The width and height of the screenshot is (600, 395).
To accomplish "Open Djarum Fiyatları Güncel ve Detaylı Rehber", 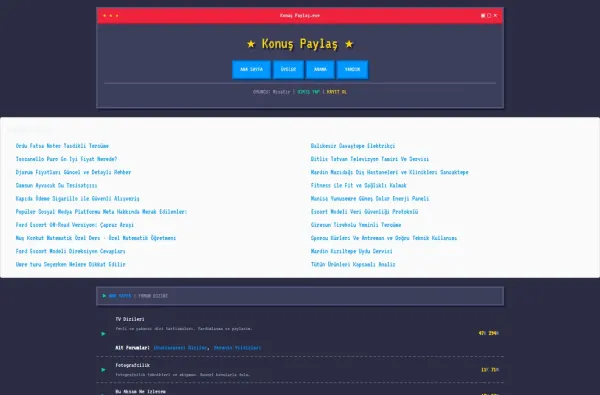I will pos(73,172).
